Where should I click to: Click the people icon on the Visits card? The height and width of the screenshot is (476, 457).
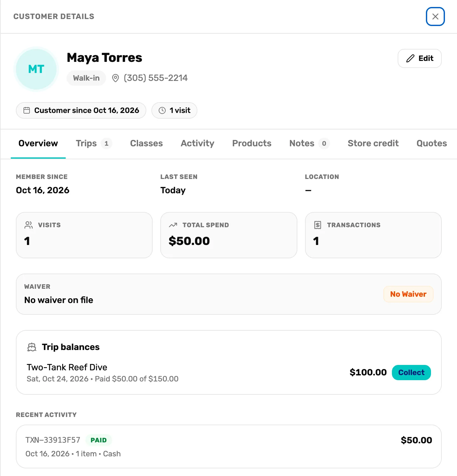29,225
